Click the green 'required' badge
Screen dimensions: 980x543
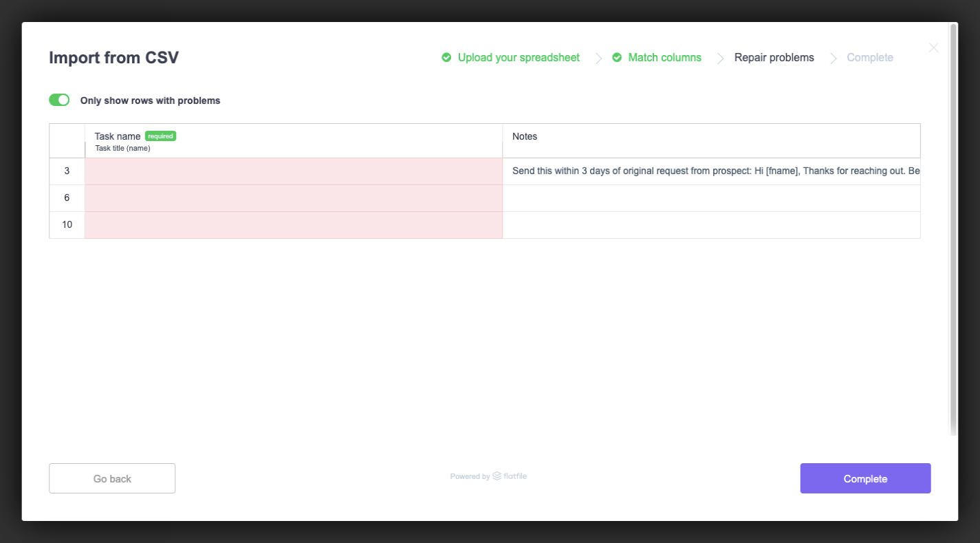tap(160, 136)
